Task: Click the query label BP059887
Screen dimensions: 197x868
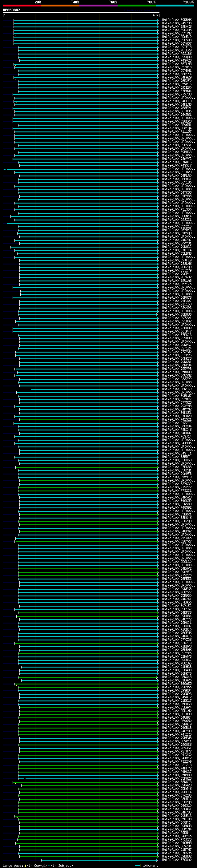Action: tap(11, 10)
